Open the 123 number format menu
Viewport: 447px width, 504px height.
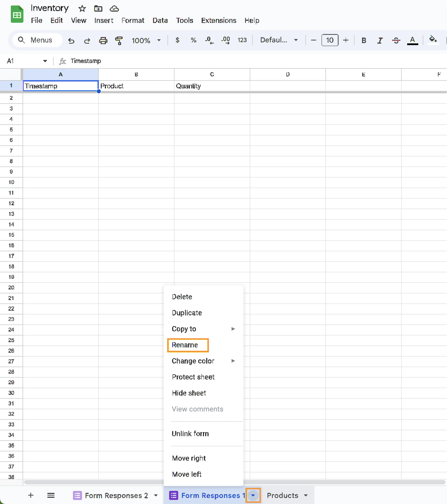[242, 40]
